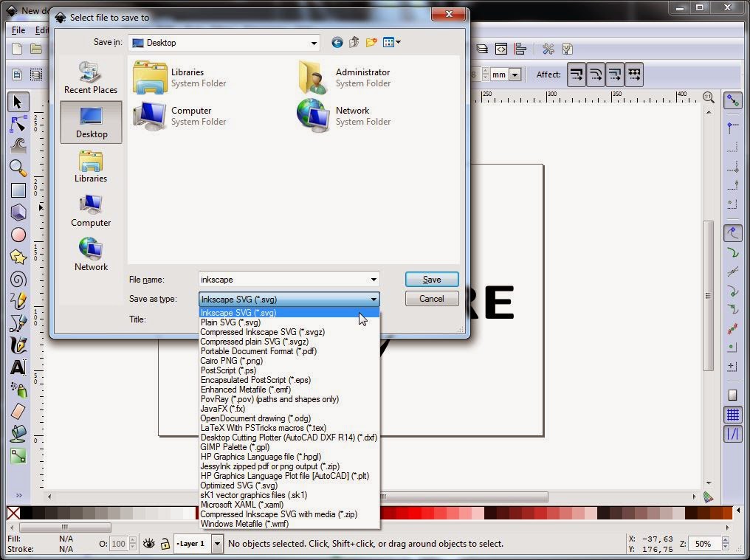Collapse the Save as type dropdown
750x560 pixels.
click(374, 300)
